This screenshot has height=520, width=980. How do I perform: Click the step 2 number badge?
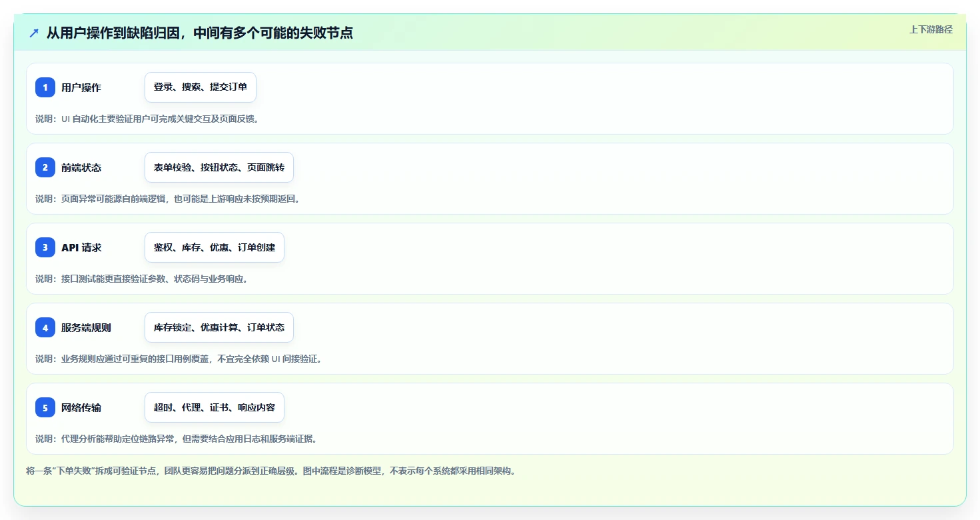tap(45, 167)
